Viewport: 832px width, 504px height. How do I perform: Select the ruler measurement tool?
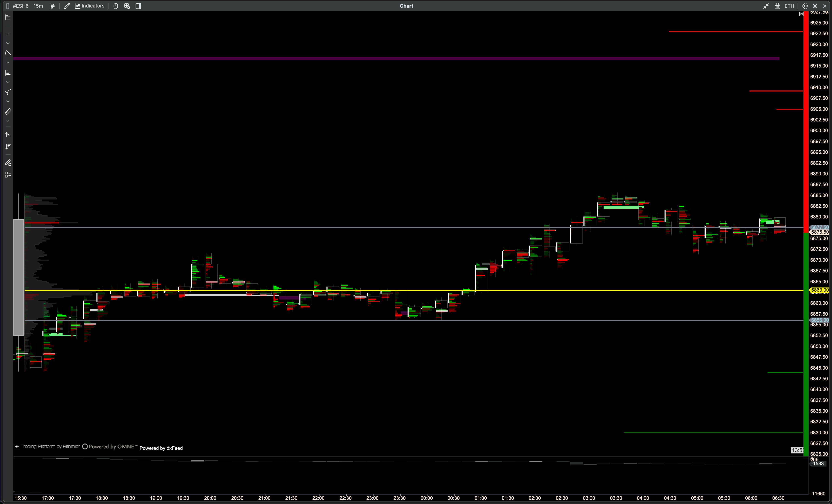click(8, 111)
